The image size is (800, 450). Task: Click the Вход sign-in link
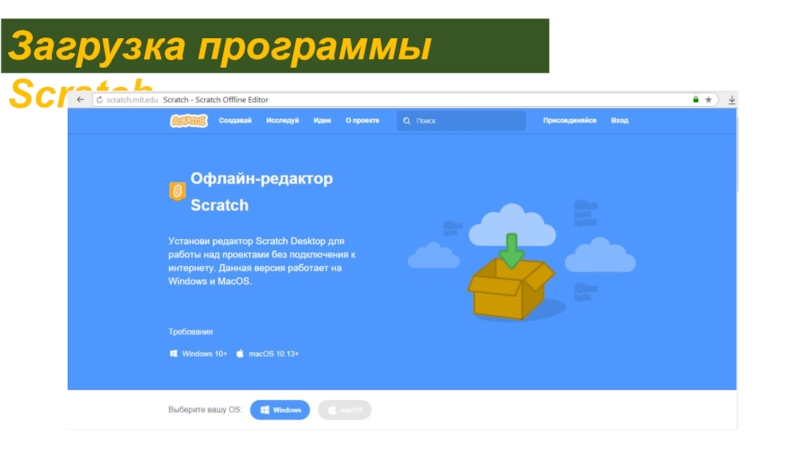619,120
